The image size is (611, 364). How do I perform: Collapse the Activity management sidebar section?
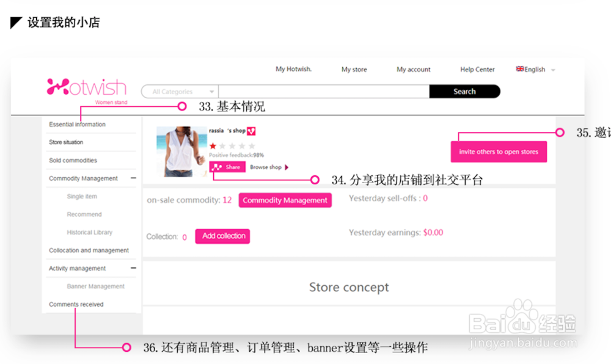[x=133, y=268]
